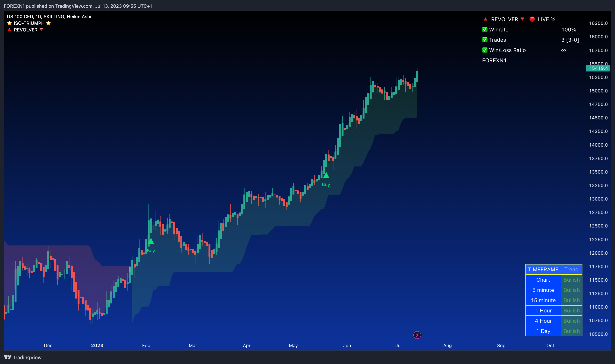
Task: Click the up triangle in the REVOLVER stats header
Action: 485,19
